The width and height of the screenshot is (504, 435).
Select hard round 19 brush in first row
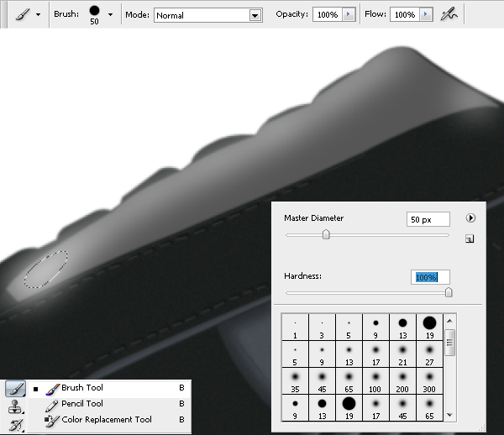430,328
